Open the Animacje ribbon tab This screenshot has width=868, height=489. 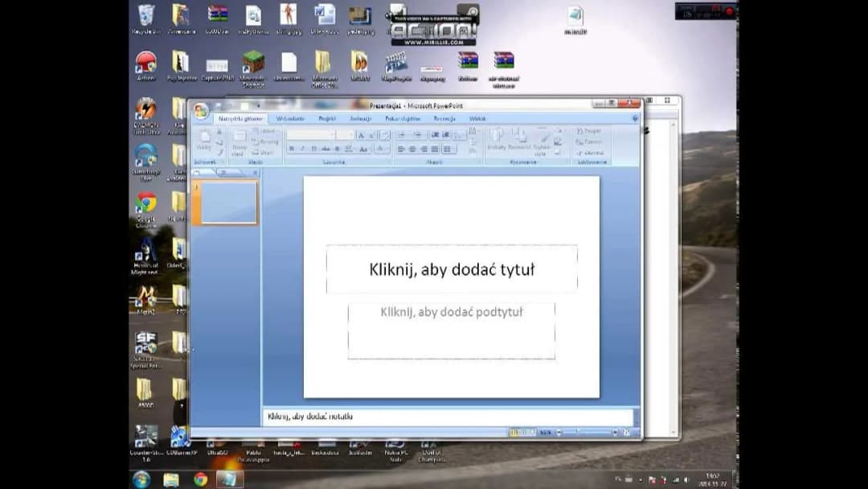(x=361, y=118)
